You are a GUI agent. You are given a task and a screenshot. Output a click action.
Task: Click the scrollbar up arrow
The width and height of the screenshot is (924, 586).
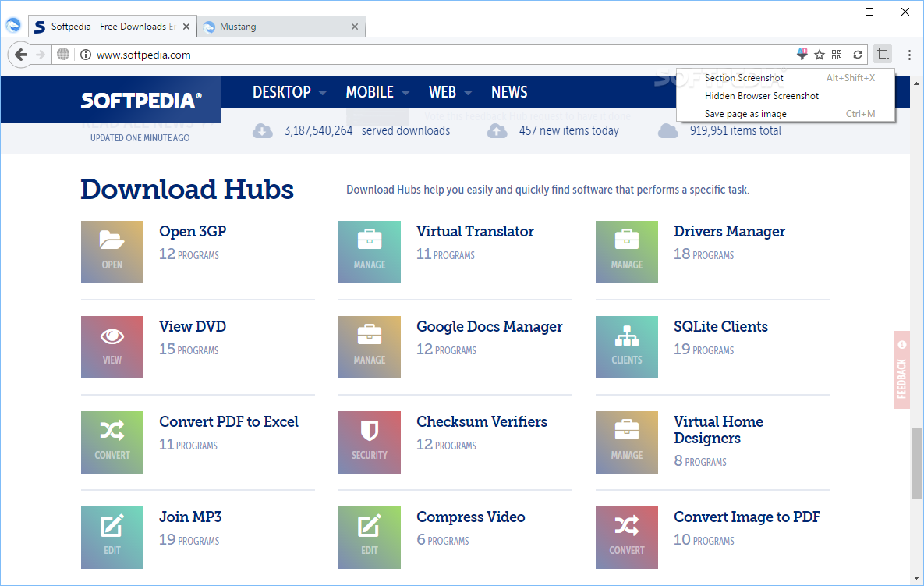pos(915,83)
